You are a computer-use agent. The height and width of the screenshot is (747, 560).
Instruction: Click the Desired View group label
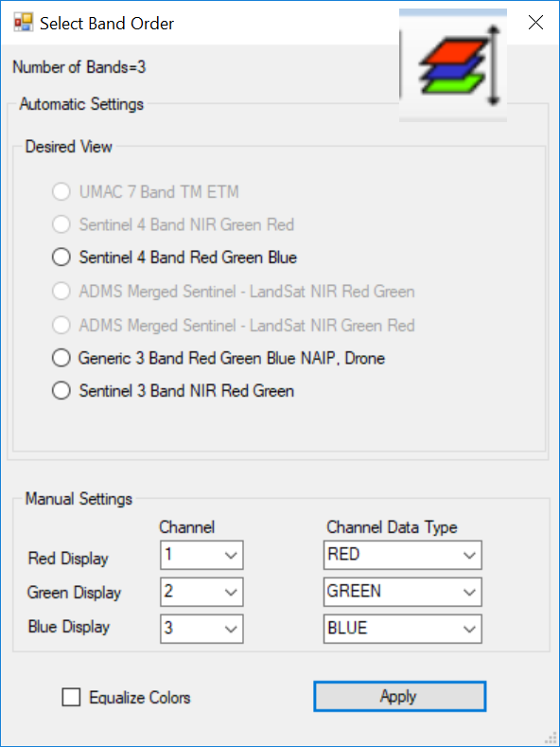pos(68,147)
